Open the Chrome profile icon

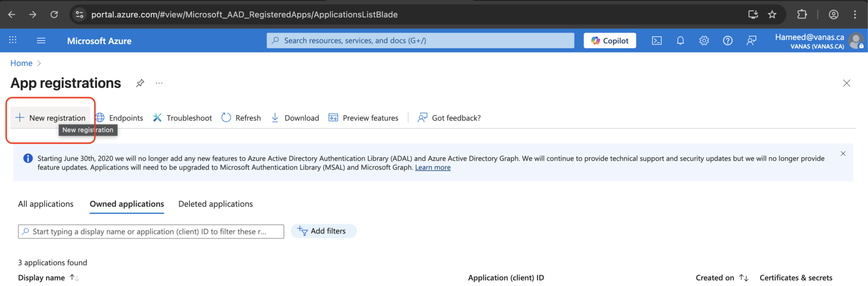click(x=834, y=15)
